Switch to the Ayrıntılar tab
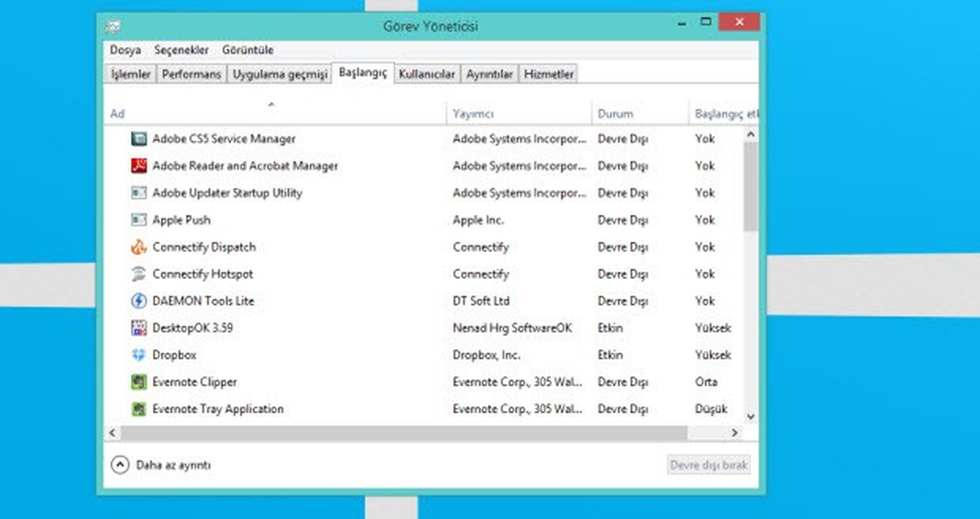980x519 pixels. (x=489, y=74)
